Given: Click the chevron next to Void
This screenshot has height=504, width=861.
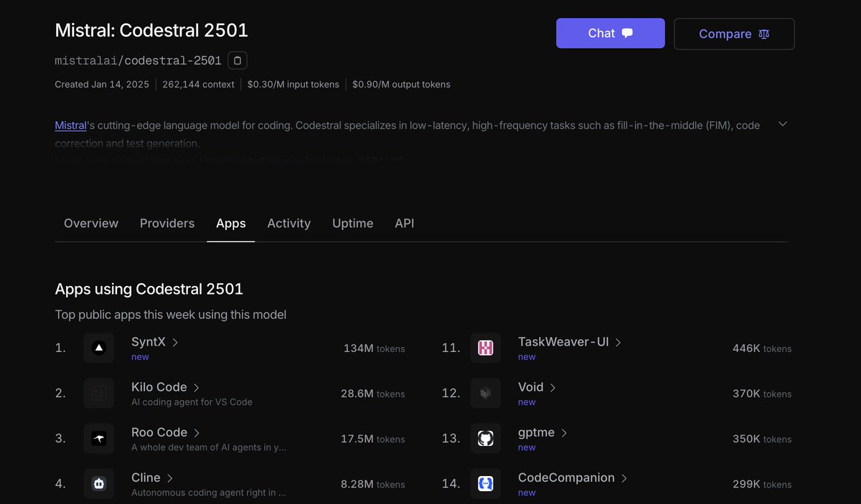Looking at the screenshot, I should click(x=552, y=388).
